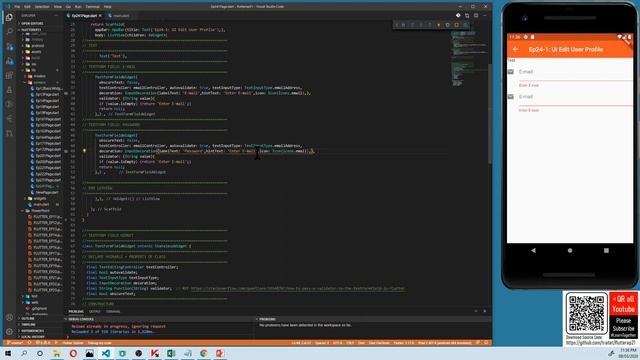Click the language mode Dart in status bar
Viewport: 640px width, 360px height.
tap(361, 343)
